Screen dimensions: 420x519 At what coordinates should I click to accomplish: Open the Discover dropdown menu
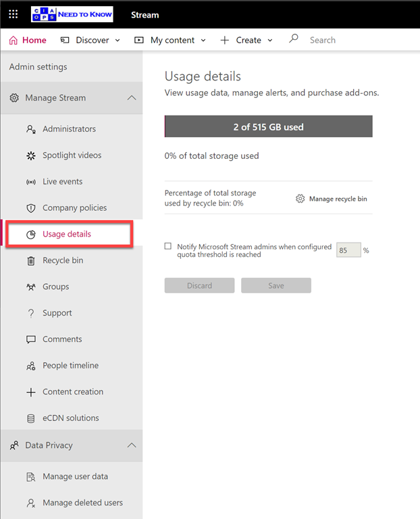pos(90,41)
